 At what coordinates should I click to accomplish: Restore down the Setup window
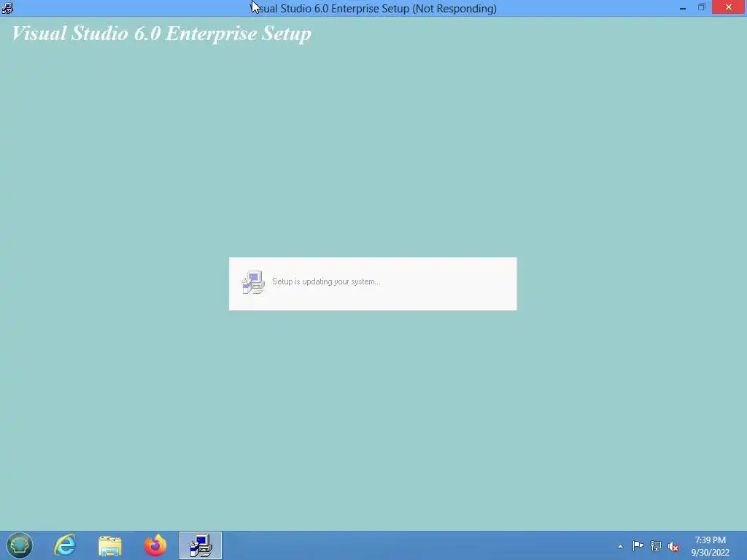click(x=702, y=7)
